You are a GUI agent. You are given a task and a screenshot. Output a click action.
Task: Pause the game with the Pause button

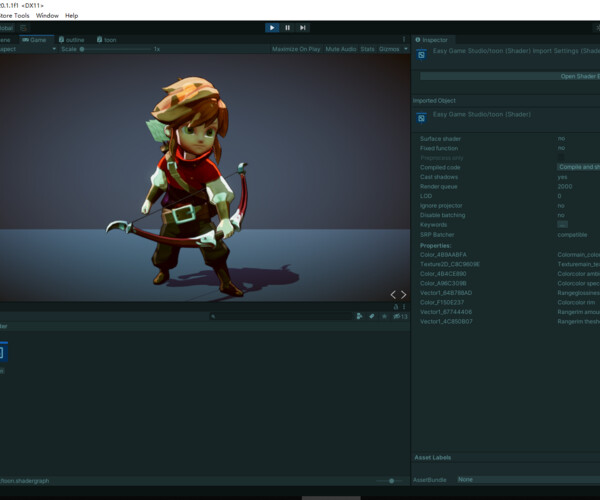[x=287, y=28]
